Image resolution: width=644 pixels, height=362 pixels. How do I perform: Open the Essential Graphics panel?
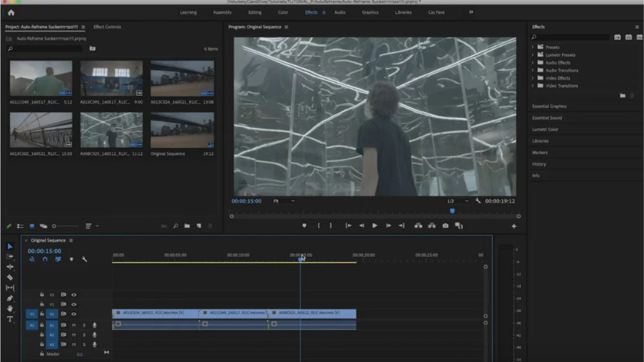(549, 106)
